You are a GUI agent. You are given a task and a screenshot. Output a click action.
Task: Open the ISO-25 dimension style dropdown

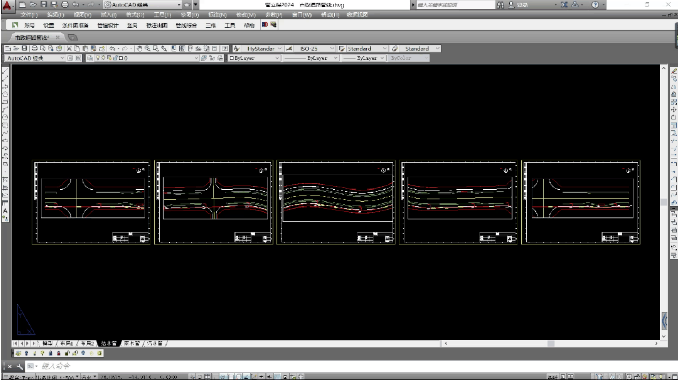314,49
